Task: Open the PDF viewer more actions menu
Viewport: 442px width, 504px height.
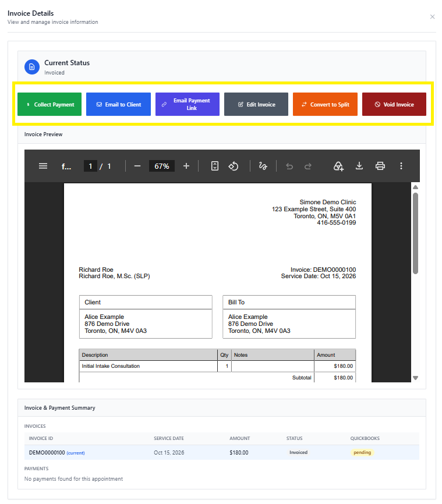Action: point(401,166)
